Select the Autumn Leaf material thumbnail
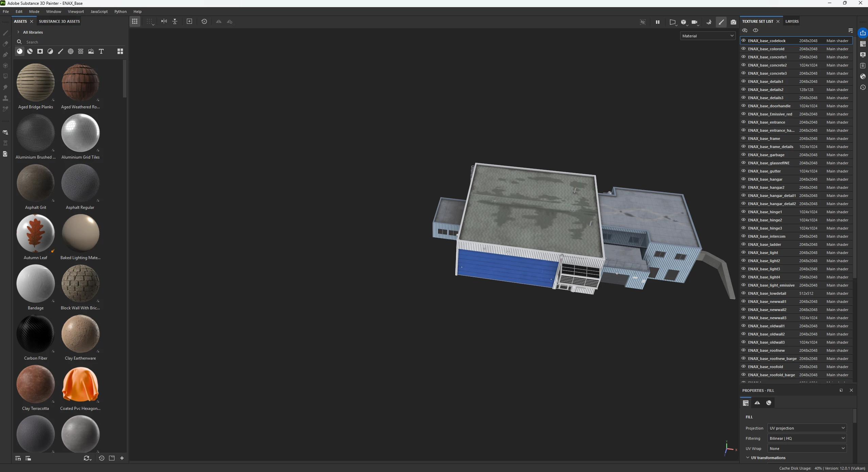The image size is (868, 472). pyautogui.click(x=36, y=234)
